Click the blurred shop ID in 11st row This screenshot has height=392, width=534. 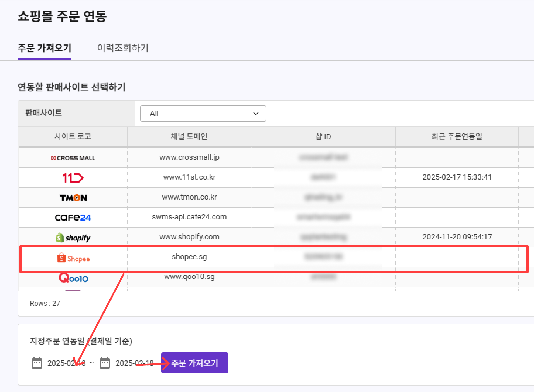point(323,177)
